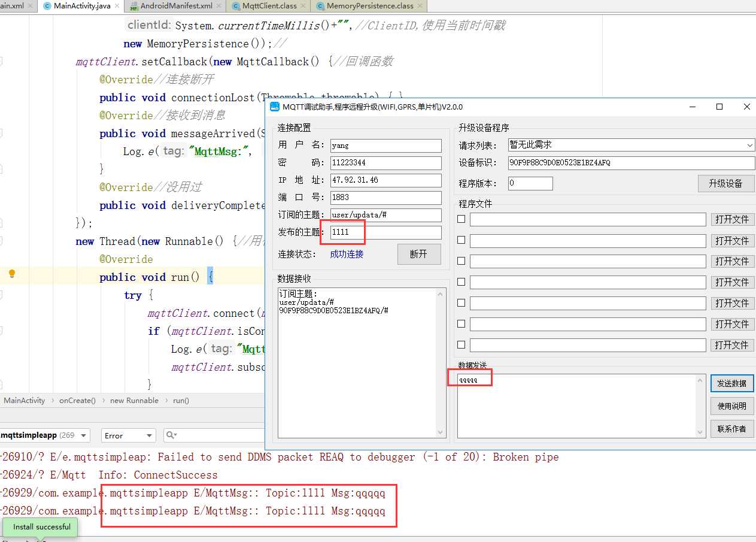Click the 端口号 field showing 1883
This screenshot has height=542, width=756.
point(385,198)
